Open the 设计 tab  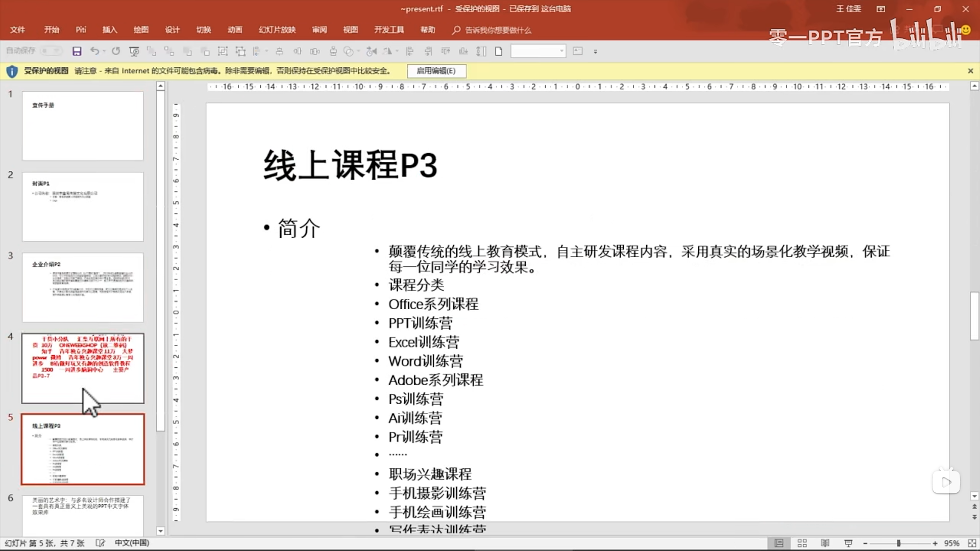coord(172,30)
